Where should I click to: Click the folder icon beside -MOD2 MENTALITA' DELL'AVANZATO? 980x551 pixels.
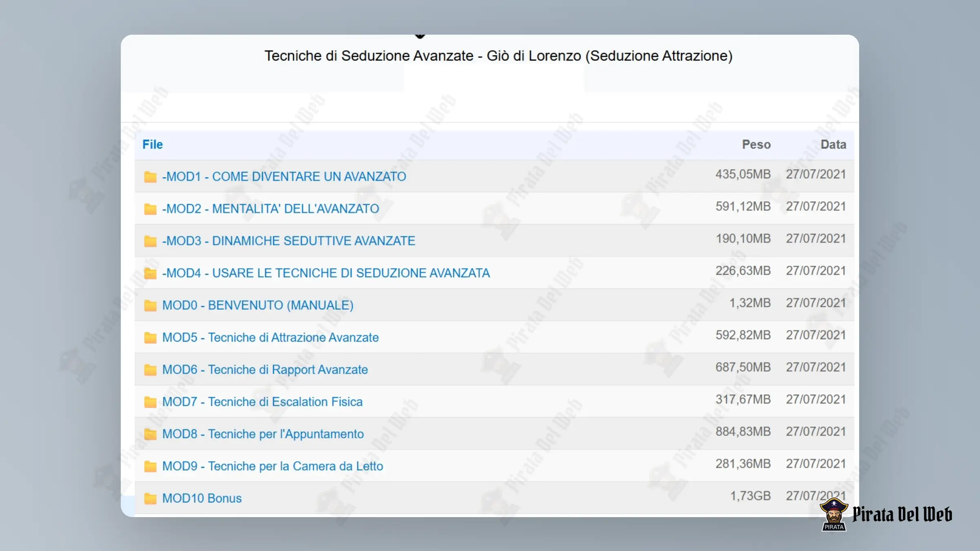tap(150, 209)
